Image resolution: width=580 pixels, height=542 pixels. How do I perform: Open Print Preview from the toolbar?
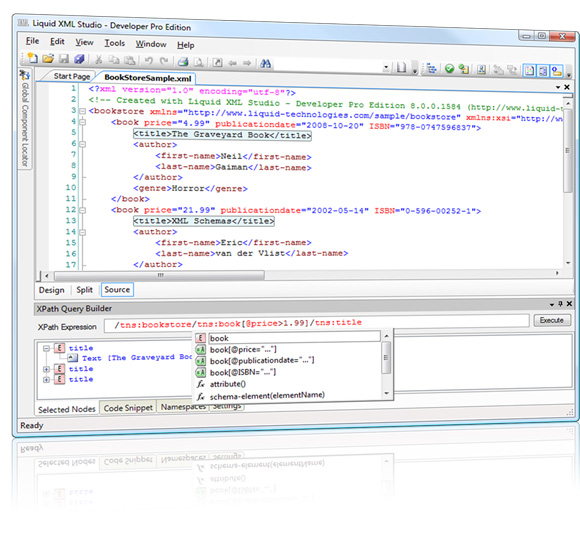click(x=199, y=62)
